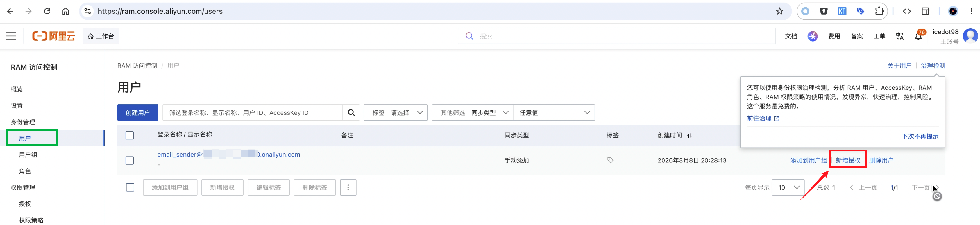Reload the browser page

click(x=47, y=12)
